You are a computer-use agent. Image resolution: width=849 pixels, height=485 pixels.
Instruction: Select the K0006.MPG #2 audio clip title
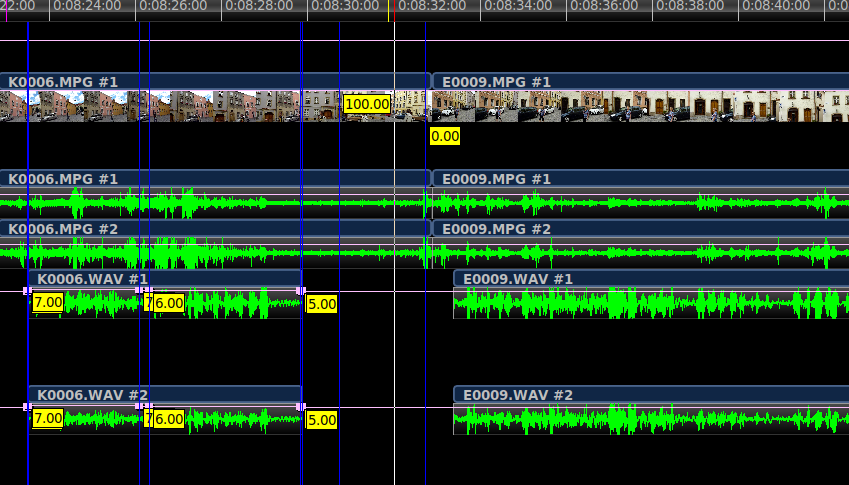tap(63, 229)
